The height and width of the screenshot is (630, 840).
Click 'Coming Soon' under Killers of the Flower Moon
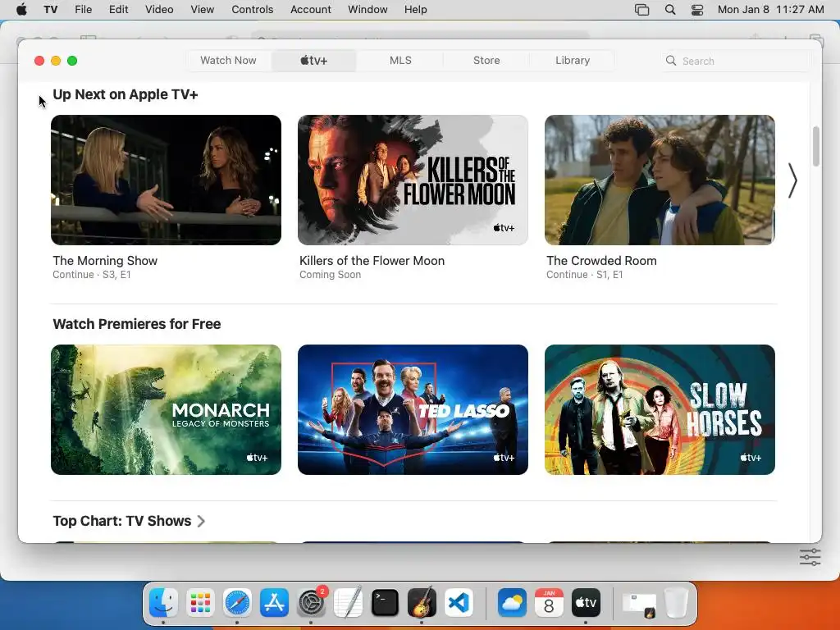[x=330, y=275]
